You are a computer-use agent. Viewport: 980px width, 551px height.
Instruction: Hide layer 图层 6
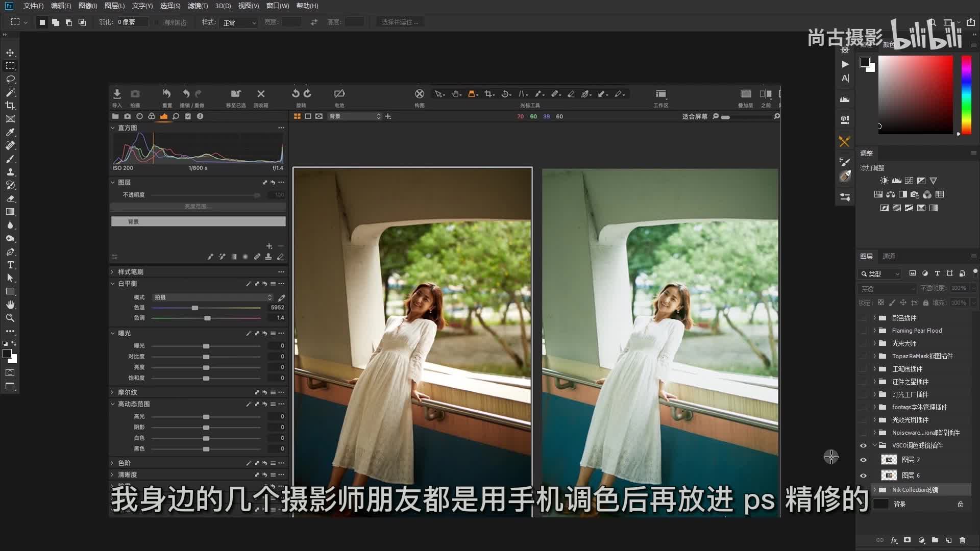(863, 475)
